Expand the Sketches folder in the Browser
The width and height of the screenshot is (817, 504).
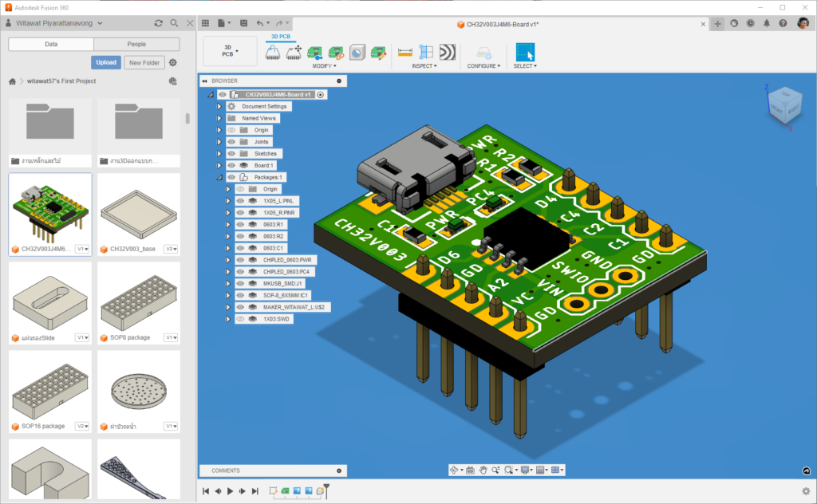point(219,153)
